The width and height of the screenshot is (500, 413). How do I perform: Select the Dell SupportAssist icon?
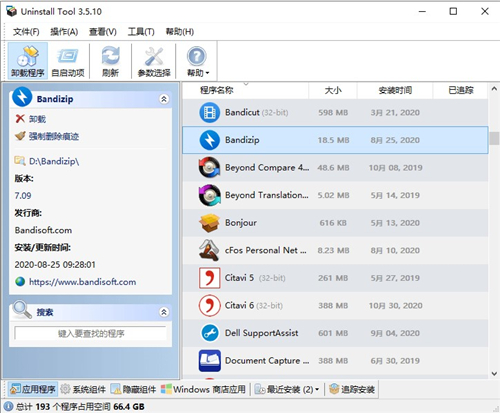coord(210,333)
